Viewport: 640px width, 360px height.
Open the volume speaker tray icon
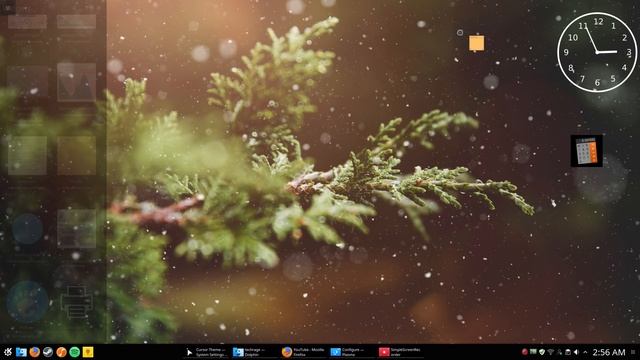tap(576, 352)
